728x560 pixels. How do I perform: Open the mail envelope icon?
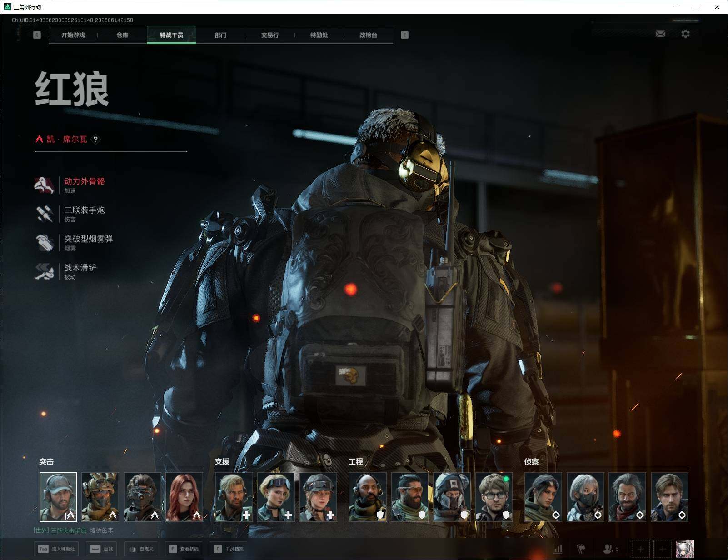660,34
